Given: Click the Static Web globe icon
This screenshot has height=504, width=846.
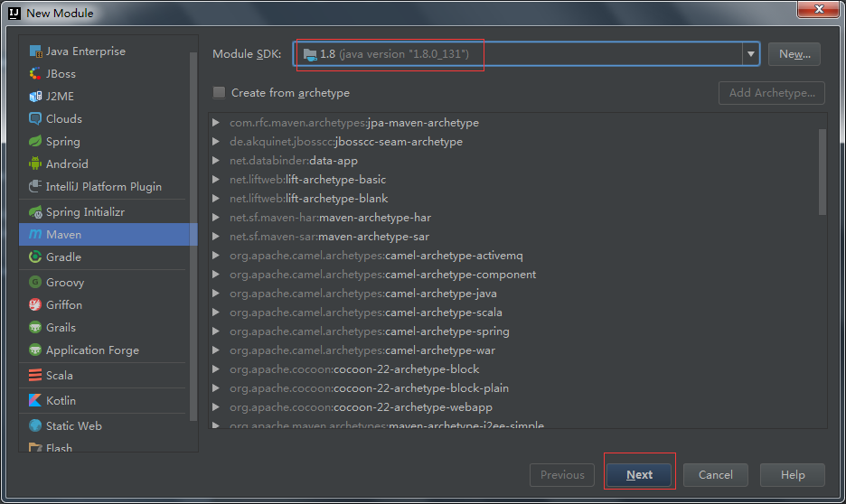Looking at the screenshot, I should pos(35,425).
